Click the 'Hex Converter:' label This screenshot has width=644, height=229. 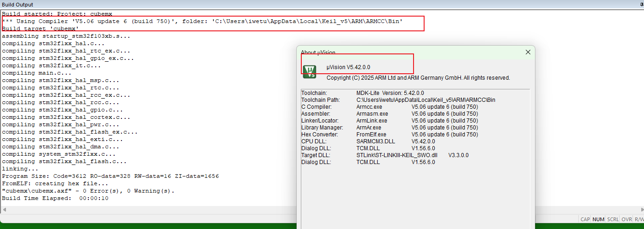[319, 134]
